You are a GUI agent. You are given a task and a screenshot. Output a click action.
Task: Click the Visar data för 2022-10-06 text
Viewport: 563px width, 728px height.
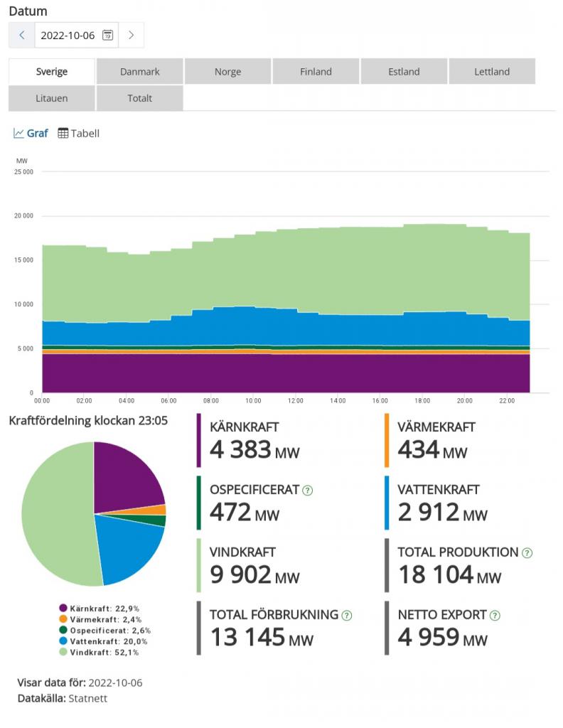80,683
